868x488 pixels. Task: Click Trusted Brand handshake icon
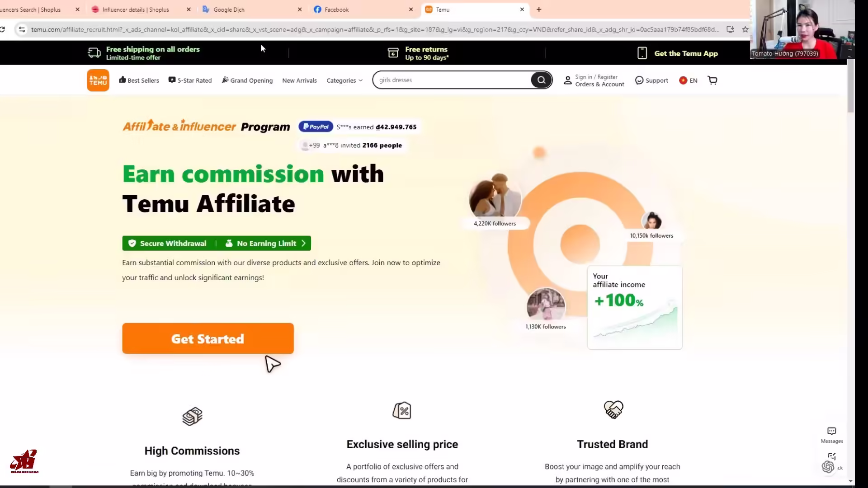pyautogui.click(x=613, y=410)
